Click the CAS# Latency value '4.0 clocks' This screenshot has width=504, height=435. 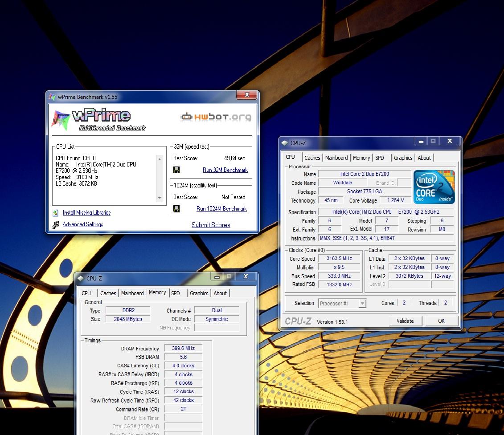click(x=183, y=366)
